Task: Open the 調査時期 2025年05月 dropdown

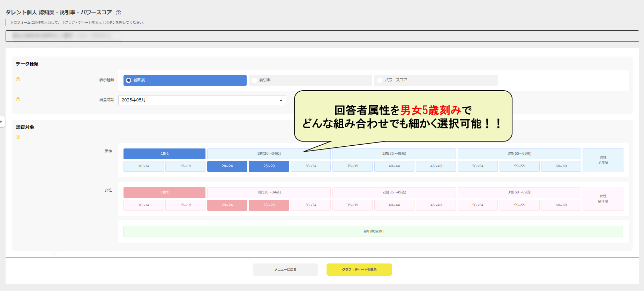Action: coord(202,100)
